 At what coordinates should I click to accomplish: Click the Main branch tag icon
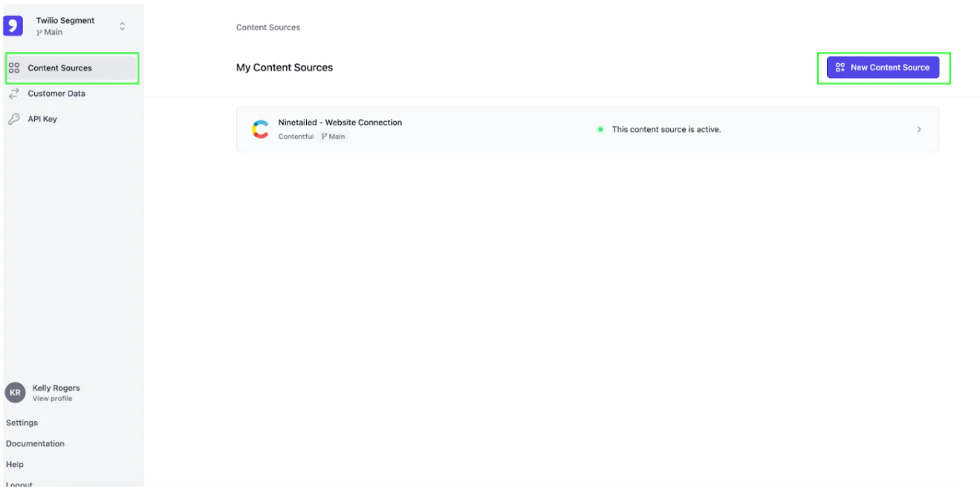pyautogui.click(x=325, y=137)
